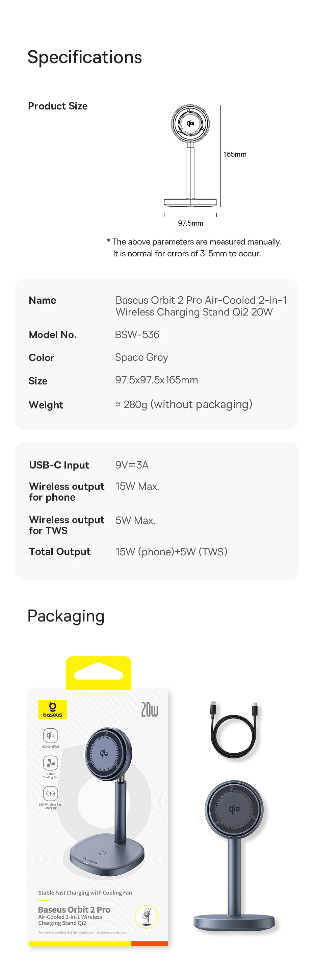314x980 pixels.
Task: Click the Qi2 Certified icon on the box
Action: pyautogui.click(x=51, y=735)
